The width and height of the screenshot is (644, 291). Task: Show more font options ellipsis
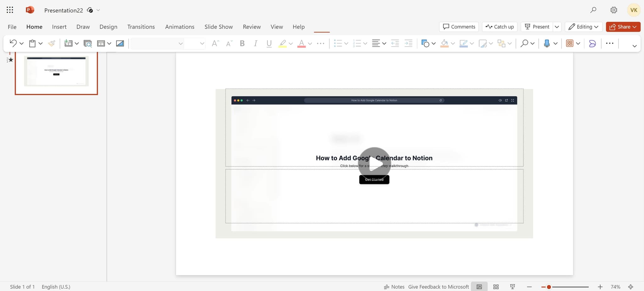[x=320, y=43]
